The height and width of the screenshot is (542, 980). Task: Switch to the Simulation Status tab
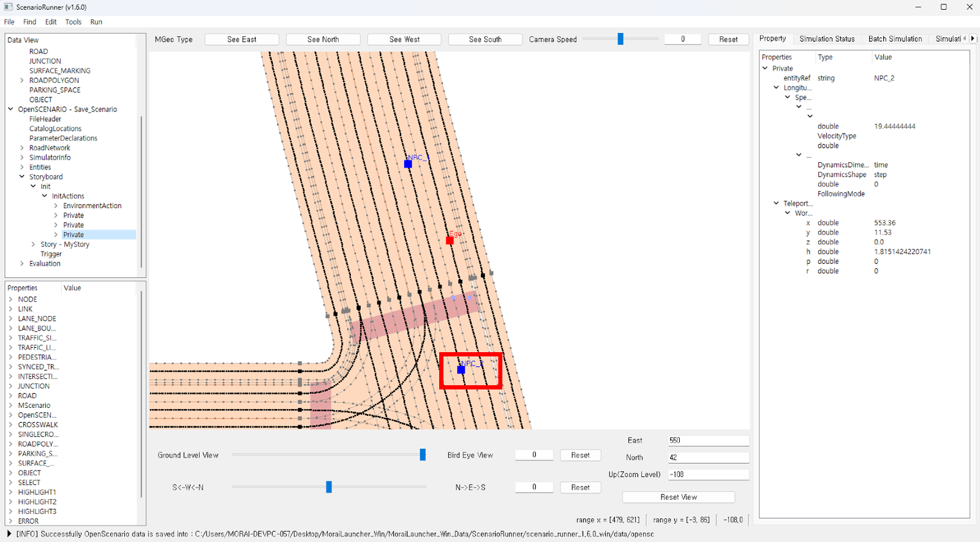(x=826, y=39)
